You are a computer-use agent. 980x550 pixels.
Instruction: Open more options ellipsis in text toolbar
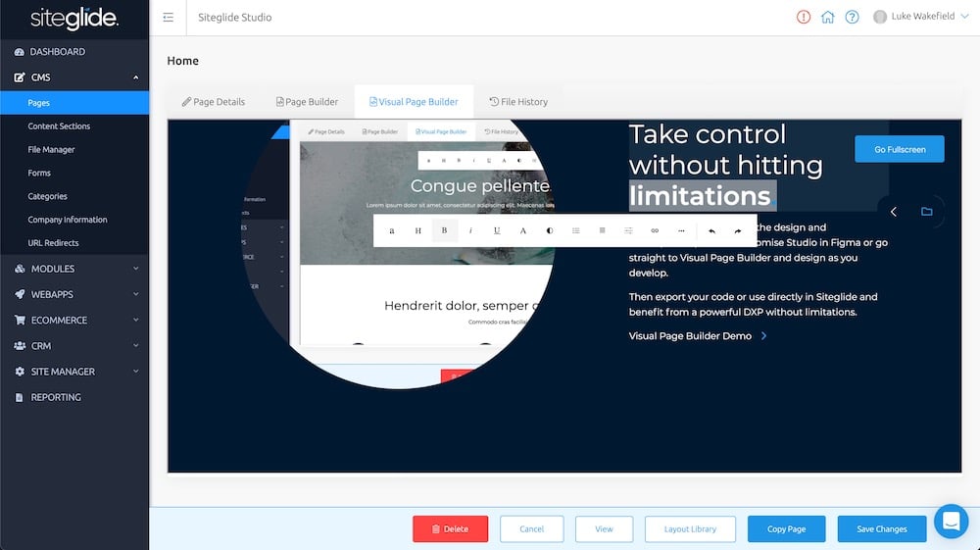(x=681, y=230)
